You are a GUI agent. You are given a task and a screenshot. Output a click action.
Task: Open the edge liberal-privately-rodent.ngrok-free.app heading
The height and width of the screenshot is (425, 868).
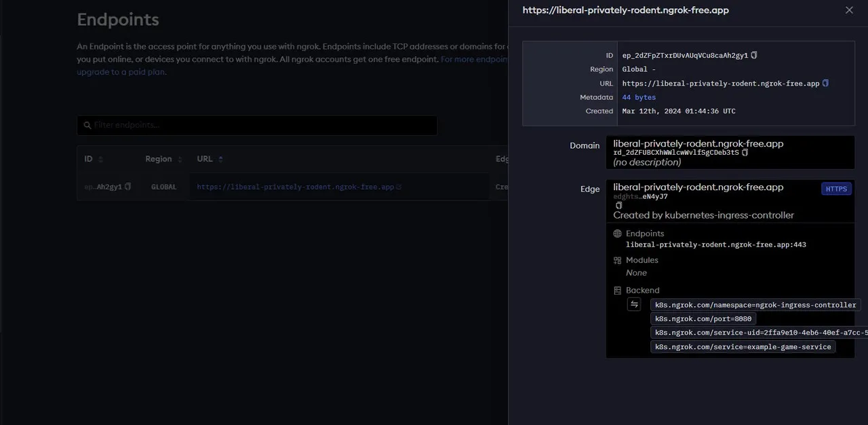pyautogui.click(x=698, y=187)
